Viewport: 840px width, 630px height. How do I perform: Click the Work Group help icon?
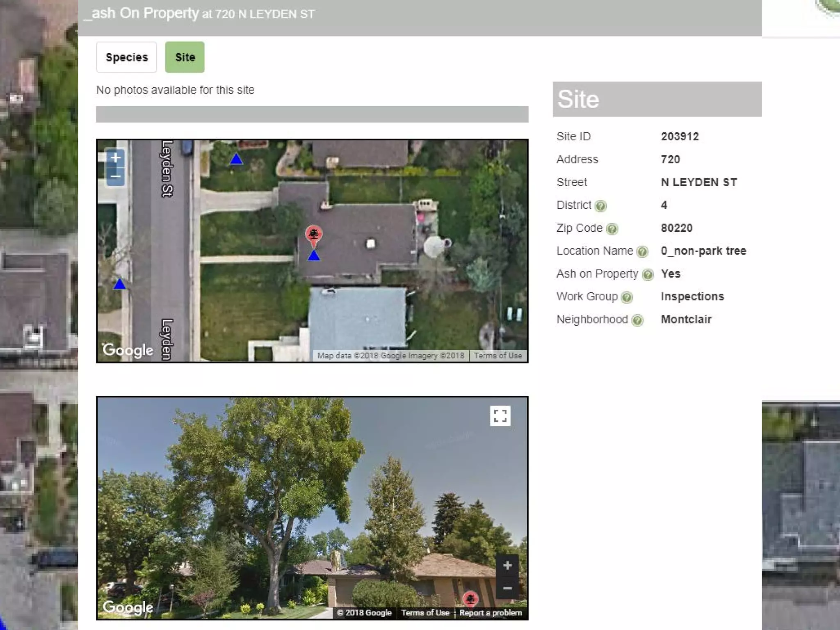point(627,297)
